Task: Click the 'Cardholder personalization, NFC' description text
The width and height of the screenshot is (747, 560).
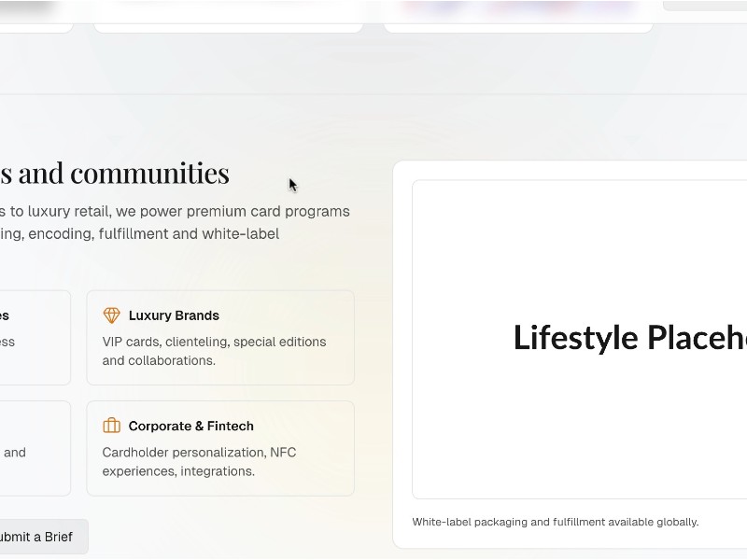Action: click(199, 461)
